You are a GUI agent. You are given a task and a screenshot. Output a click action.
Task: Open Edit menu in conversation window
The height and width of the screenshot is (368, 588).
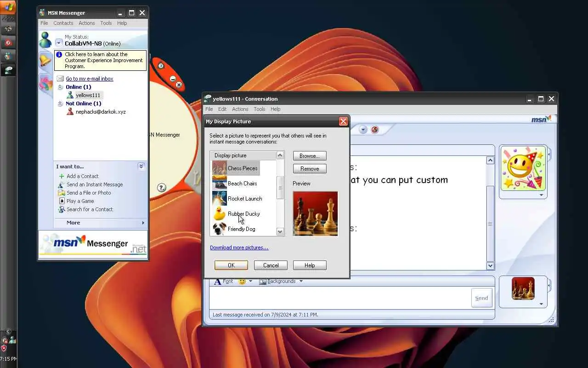(x=222, y=109)
